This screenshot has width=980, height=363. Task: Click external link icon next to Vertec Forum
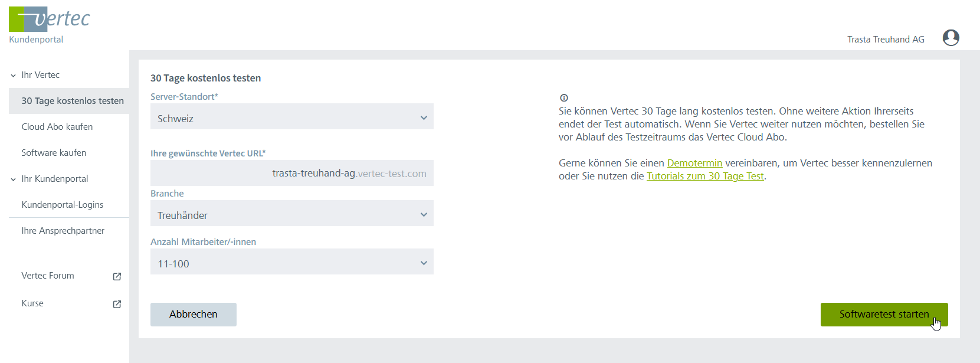click(x=117, y=276)
